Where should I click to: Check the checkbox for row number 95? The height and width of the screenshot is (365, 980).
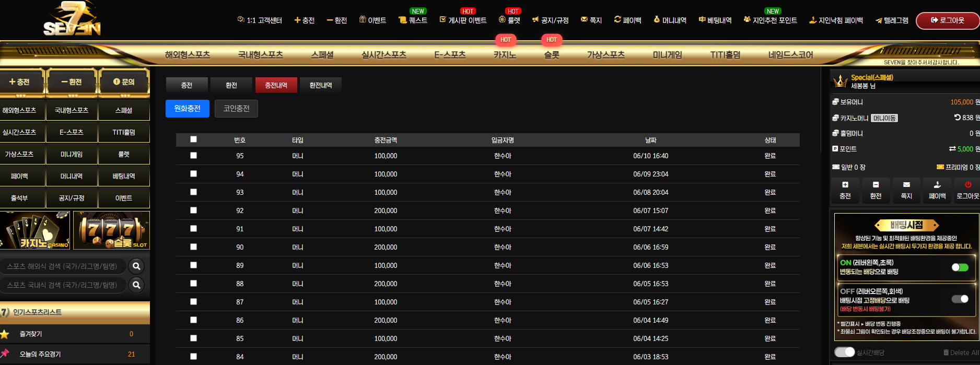point(193,155)
